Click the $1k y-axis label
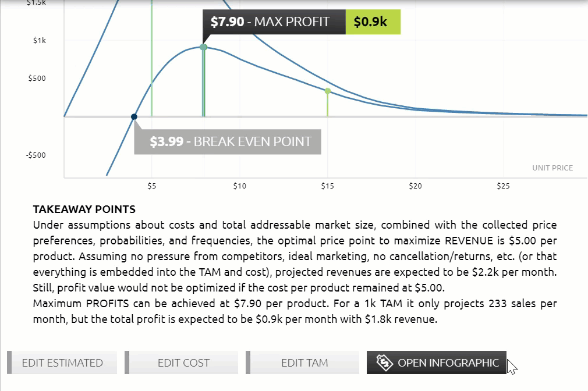 pyautogui.click(x=40, y=41)
